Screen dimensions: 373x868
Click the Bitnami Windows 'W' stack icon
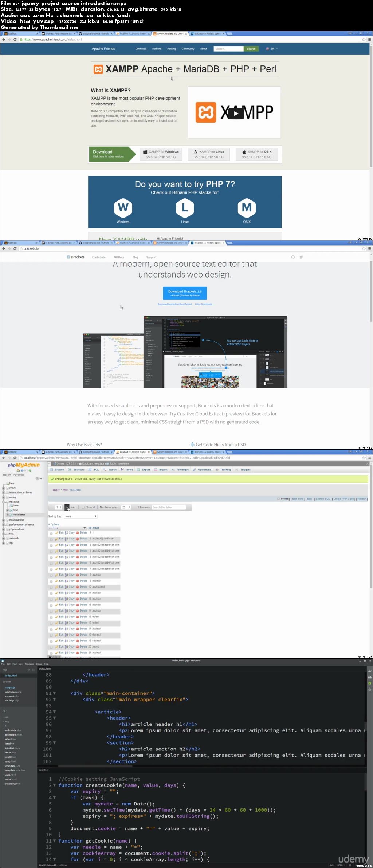tap(123, 207)
